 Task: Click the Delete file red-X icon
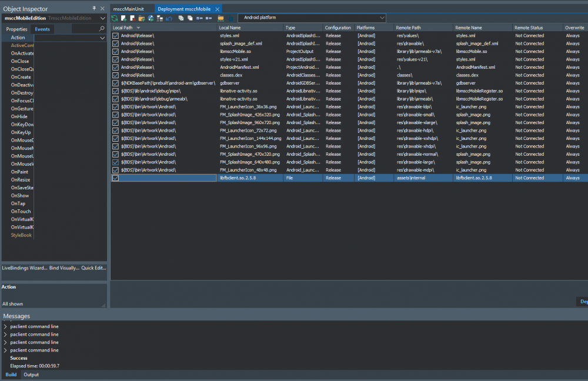pyautogui.click(x=132, y=18)
